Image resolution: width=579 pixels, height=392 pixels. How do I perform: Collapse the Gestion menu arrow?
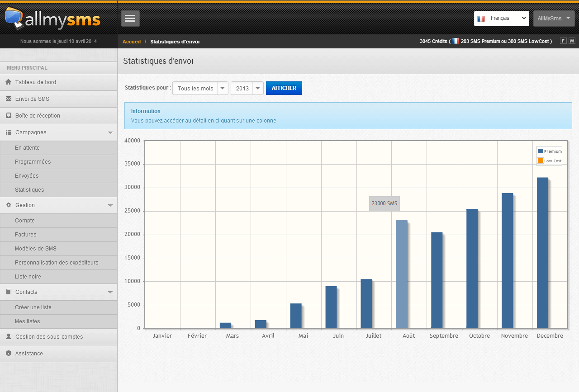point(110,205)
